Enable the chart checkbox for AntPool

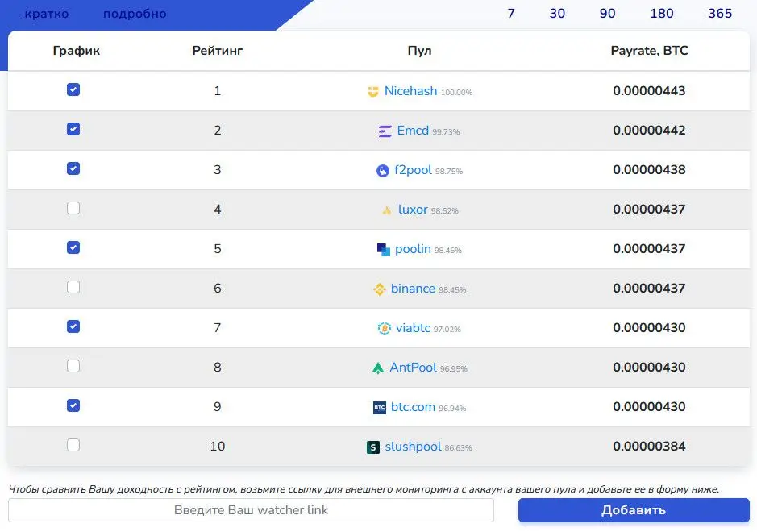click(73, 367)
